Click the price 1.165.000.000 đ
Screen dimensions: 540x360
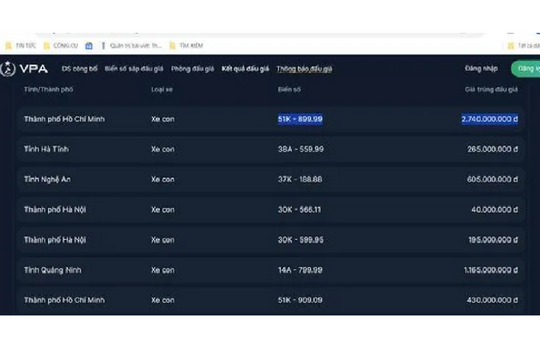(x=491, y=270)
